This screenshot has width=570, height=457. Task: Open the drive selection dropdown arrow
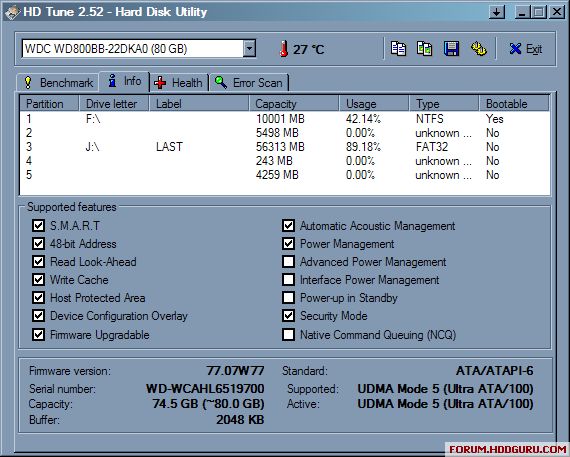coord(249,48)
